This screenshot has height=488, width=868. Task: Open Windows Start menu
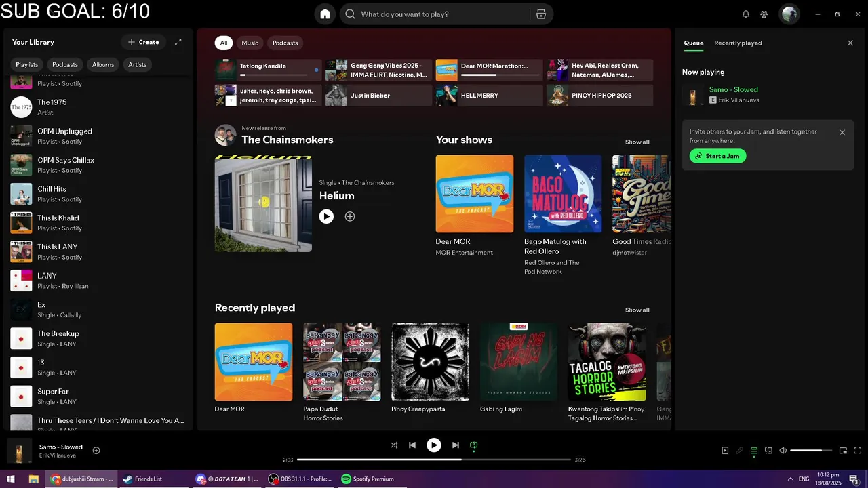(x=10, y=479)
